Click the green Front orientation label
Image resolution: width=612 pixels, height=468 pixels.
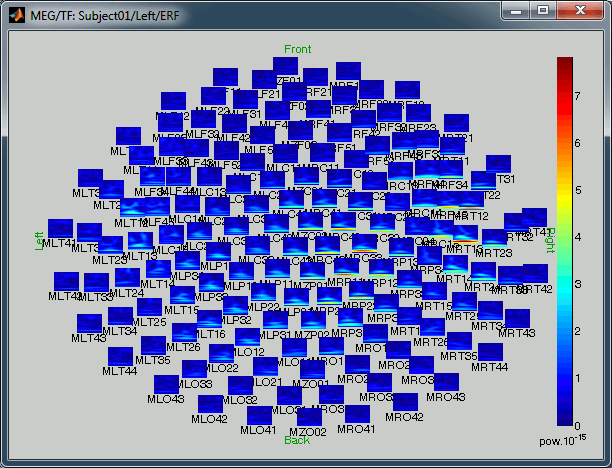pos(297,49)
